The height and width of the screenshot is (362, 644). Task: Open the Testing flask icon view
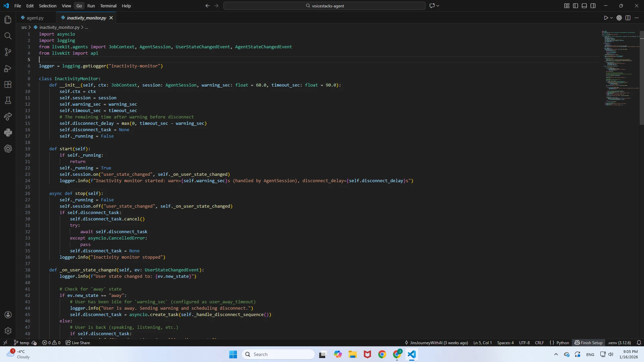click(8, 100)
